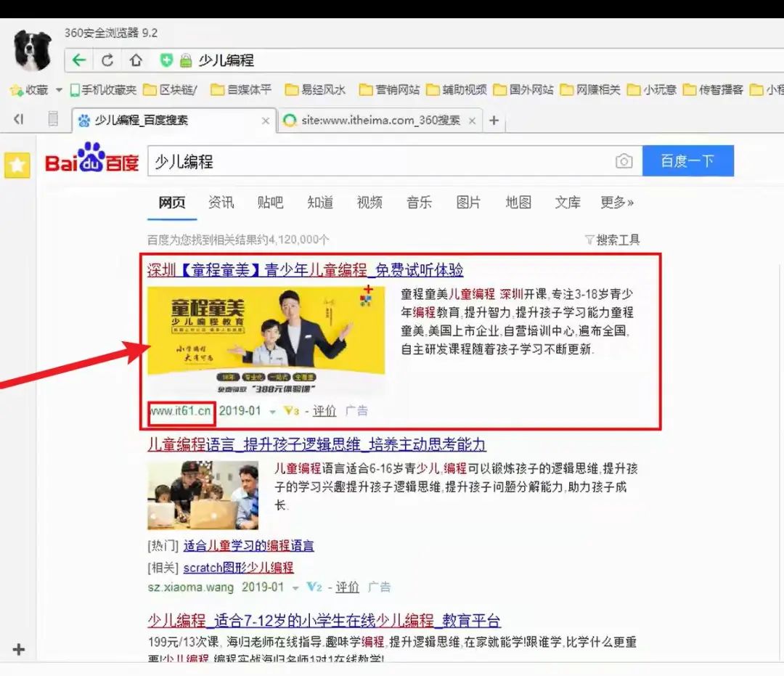Open the 自媒体平 bookmark folder
Viewport: 784px width, 676px height.
[241, 90]
